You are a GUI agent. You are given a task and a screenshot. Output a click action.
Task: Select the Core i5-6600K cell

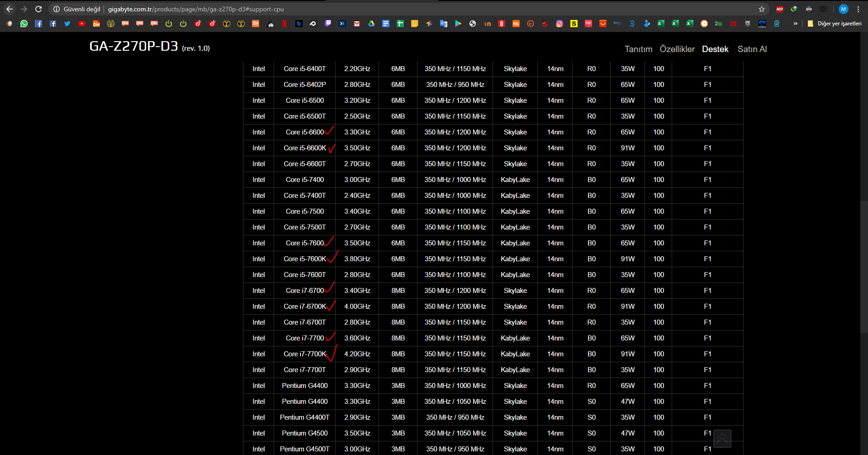click(x=305, y=148)
